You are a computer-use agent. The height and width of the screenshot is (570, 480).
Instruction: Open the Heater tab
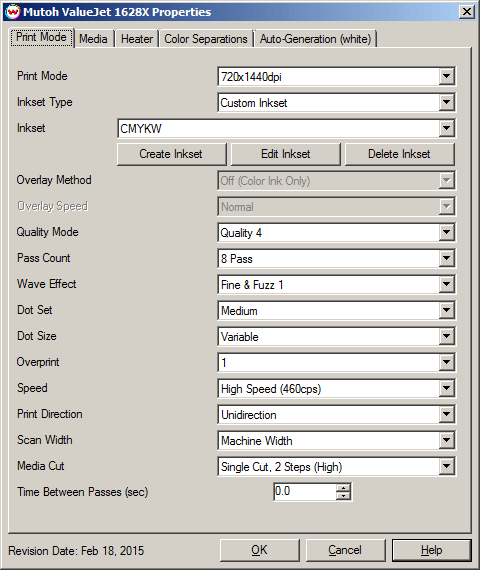point(137,39)
